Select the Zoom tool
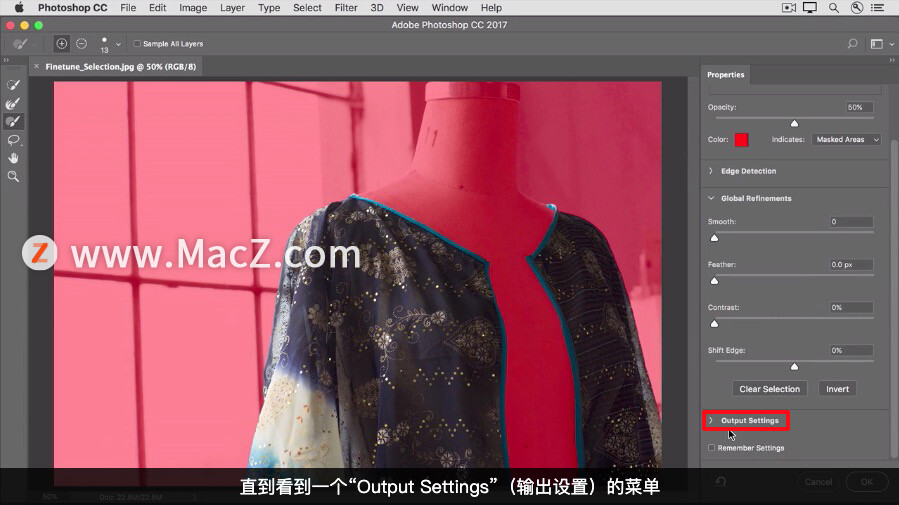 click(13, 177)
